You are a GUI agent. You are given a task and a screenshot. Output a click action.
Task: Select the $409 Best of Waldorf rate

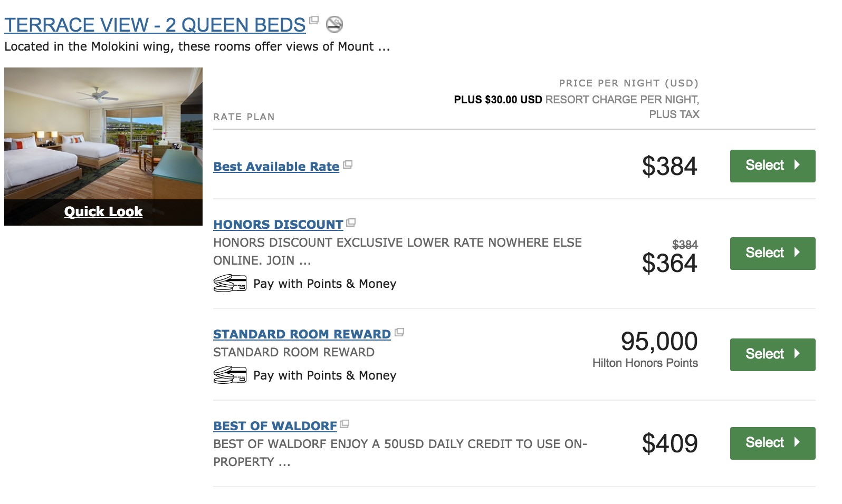(x=772, y=443)
